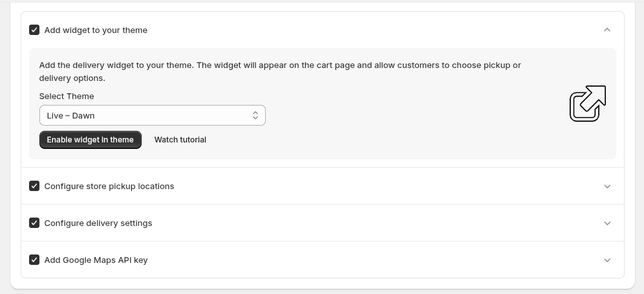644x294 pixels.
Task: Open the Watch tutorial link
Action: (x=180, y=140)
